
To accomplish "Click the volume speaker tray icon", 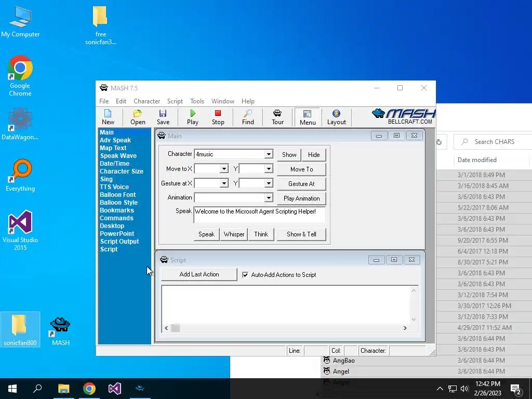I will (464, 389).
